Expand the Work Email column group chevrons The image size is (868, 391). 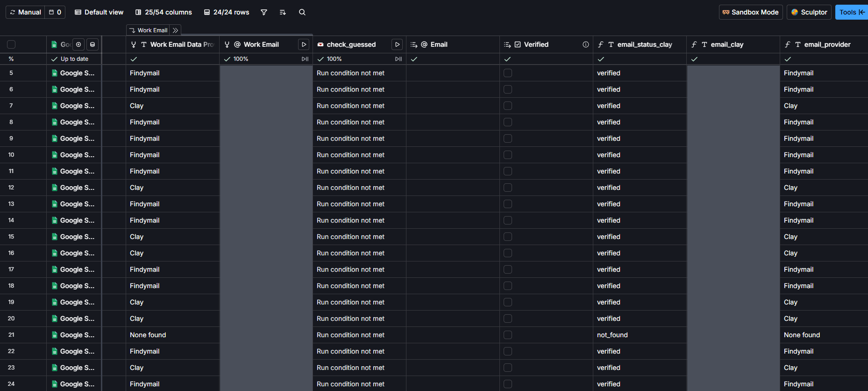[x=175, y=30]
